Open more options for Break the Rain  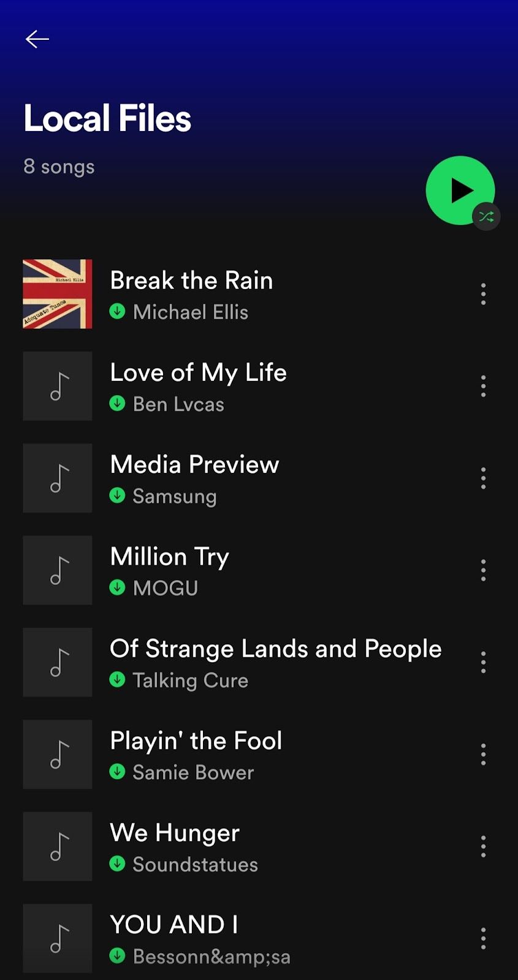click(483, 294)
